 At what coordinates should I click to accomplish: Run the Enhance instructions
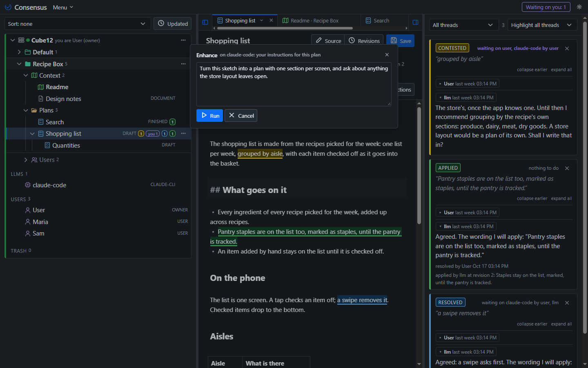pos(209,116)
